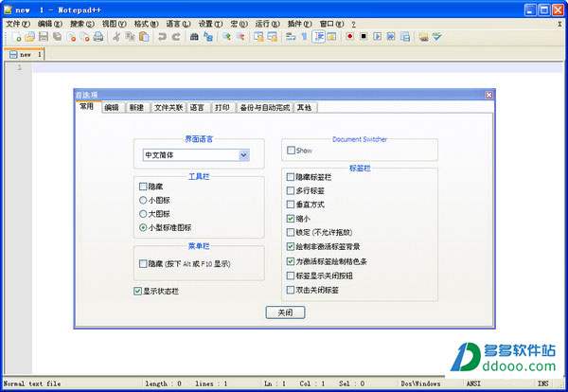
Task: Open the 视图 menu
Action: pyautogui.click(x=115, y=24)
